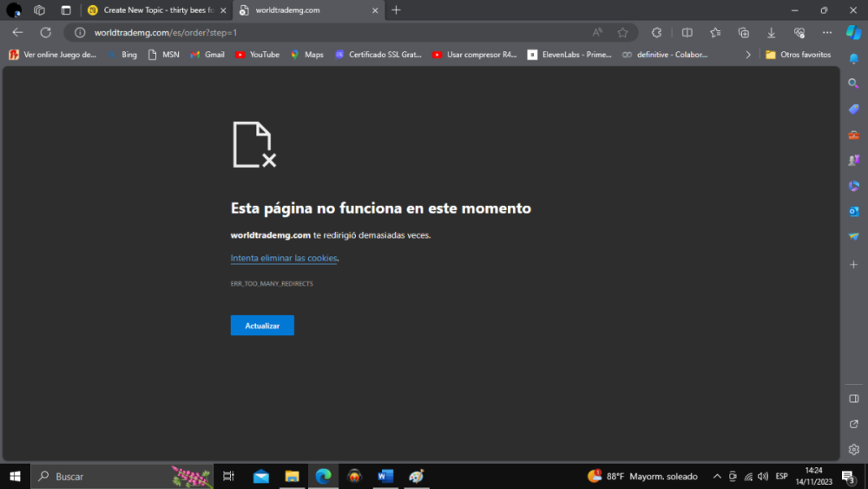Open Browser essentials heart icon
Screen dimensions: 868x489
click(x=799, y=33)
